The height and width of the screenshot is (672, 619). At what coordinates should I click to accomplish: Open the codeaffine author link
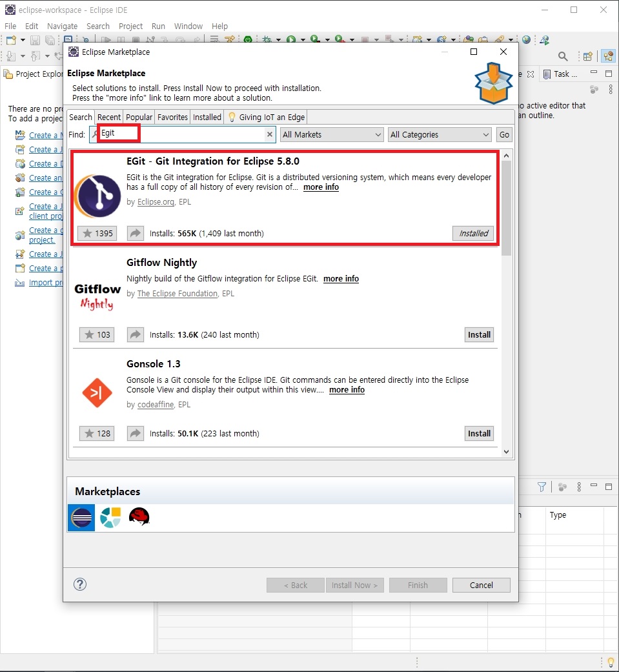tap(156, 405)
